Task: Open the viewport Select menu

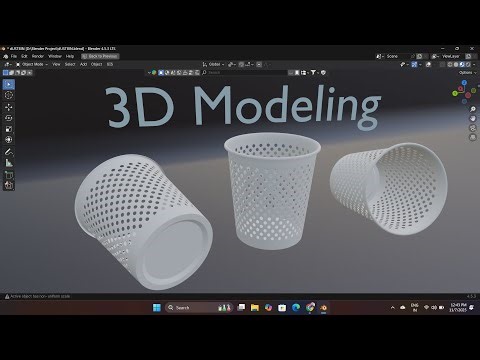Action: point(70,64)
